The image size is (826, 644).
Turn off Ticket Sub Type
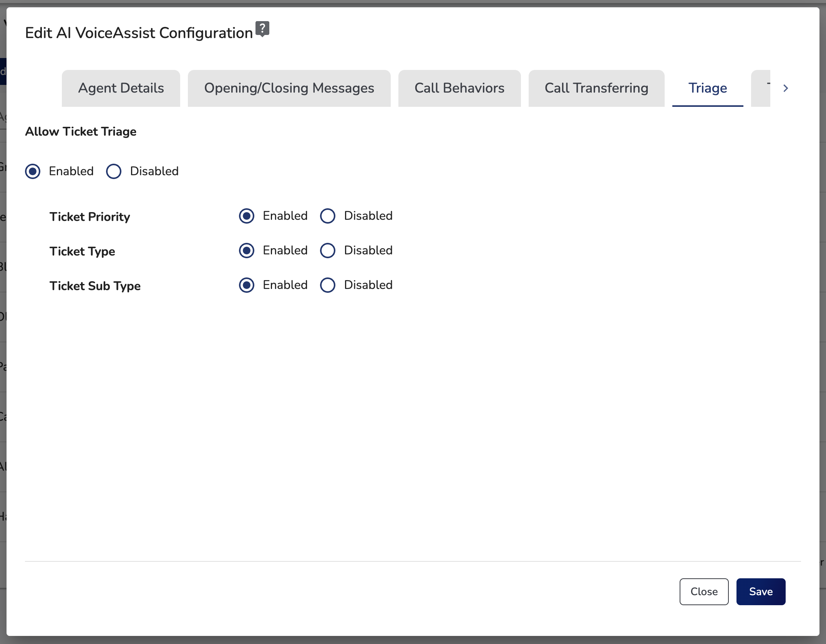tap(328, 285)
